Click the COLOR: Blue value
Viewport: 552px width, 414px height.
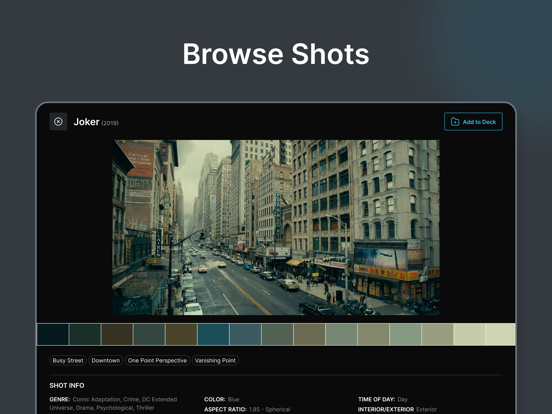pos(233,399)
